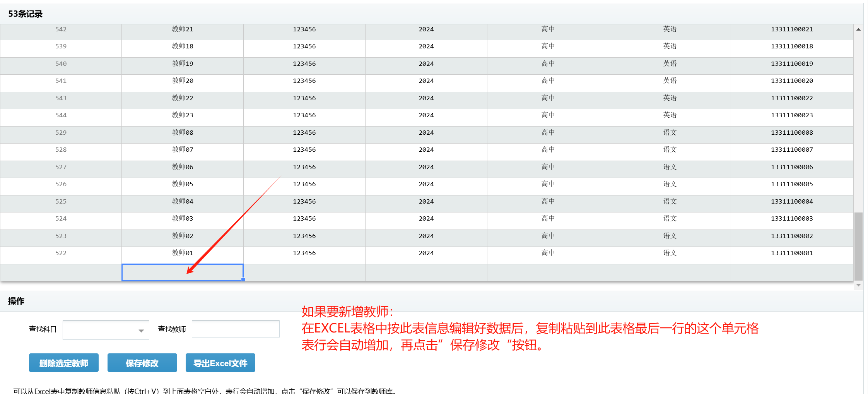Click the 2024 cell in the 教师03 row
The image size is (868, 394).
[x=426, y=219]
